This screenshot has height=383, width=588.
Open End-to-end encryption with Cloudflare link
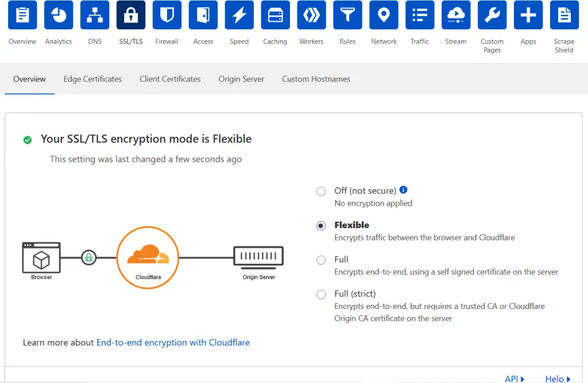[173, 342]
